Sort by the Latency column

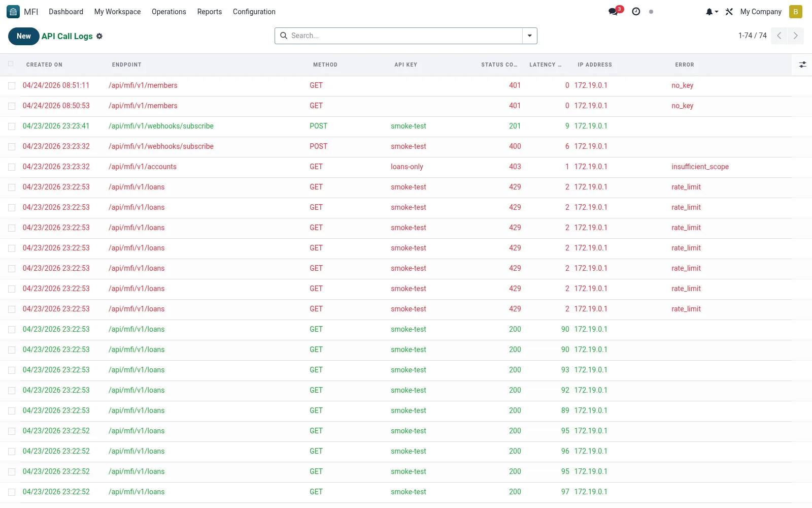[x=546, y=65]
